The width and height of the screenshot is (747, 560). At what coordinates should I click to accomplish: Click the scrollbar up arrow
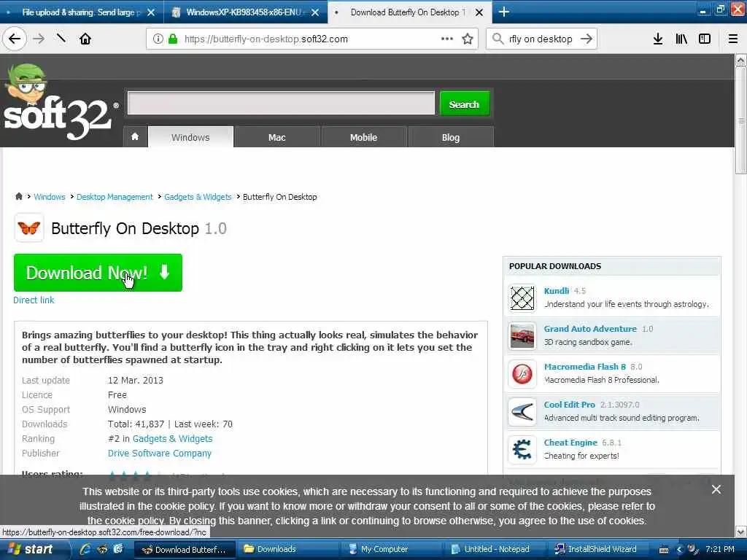[741, 61]
